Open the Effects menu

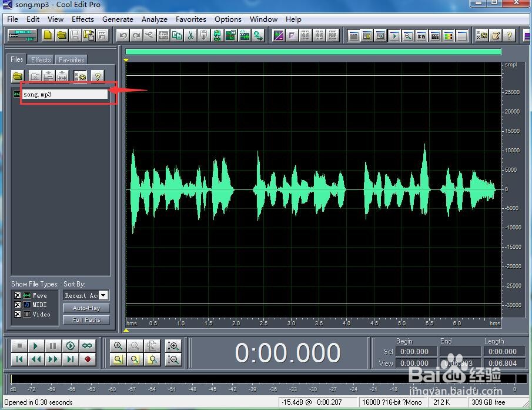pos(82,19)
